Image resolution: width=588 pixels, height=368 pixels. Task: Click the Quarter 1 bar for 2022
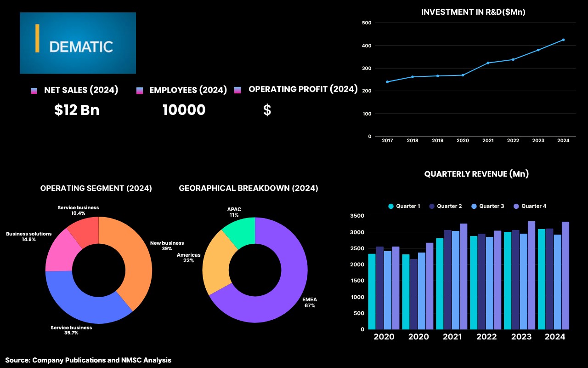click(474, 282)
